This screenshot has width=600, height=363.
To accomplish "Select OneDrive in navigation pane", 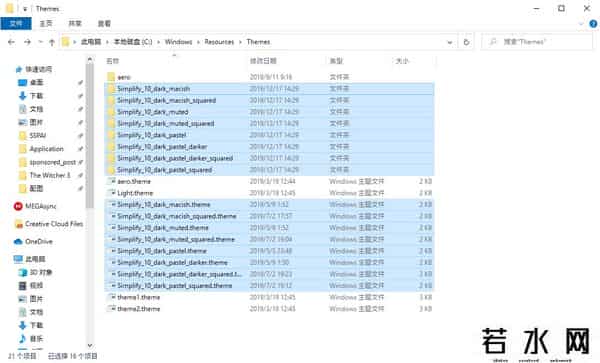I will click(38, 241).
